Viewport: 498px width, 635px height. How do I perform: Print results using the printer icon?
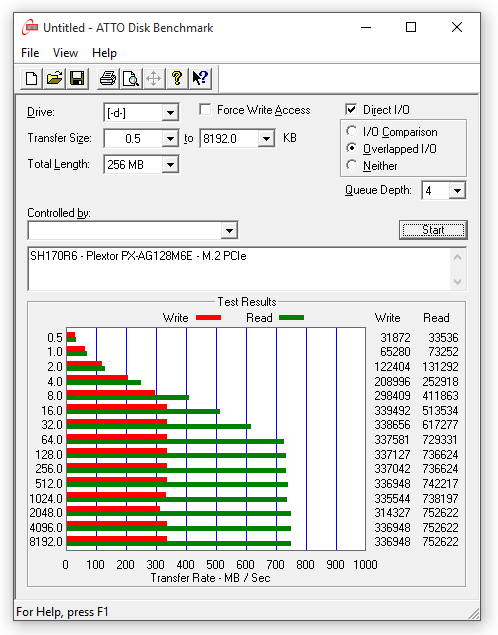(x=108, y=78)
